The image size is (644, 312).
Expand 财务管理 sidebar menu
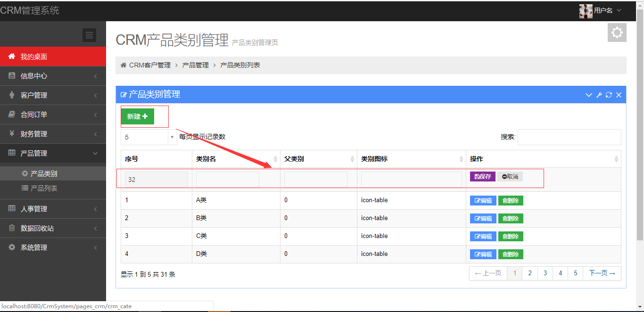53,134
